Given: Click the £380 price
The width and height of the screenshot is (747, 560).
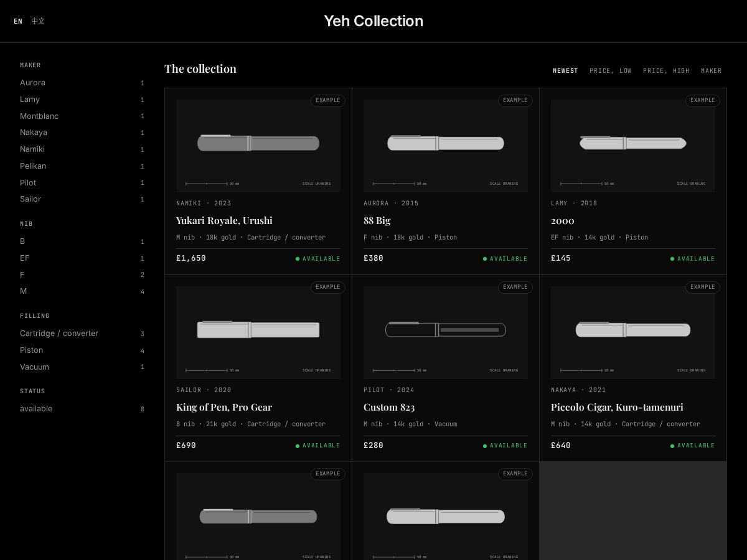Looking at the screenshot, I should tap(374, 258).
